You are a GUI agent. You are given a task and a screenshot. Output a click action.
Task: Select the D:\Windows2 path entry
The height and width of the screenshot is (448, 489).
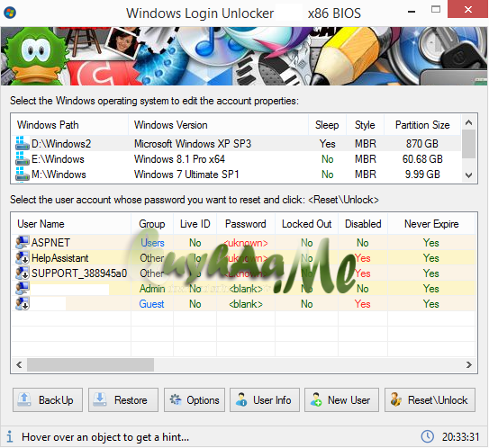coord(61,144)
